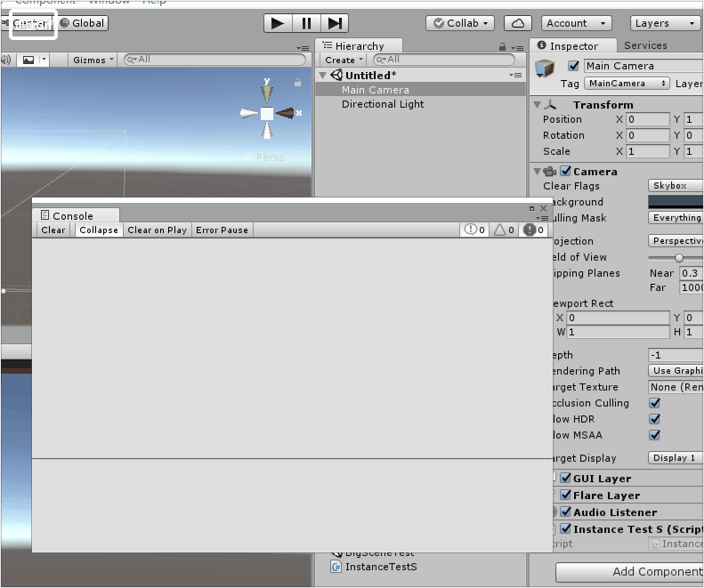Open the Collab dropdown
The image size is (704, 588).
coord(460,23)
